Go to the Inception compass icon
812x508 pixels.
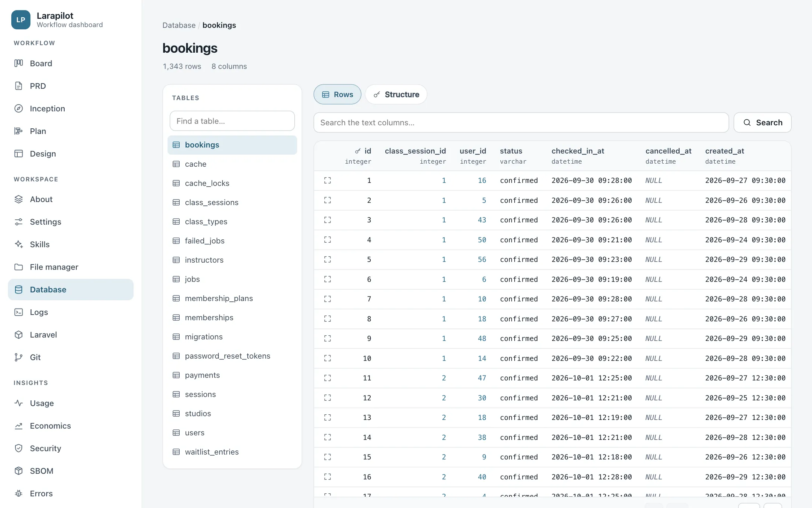pos(18,108)
